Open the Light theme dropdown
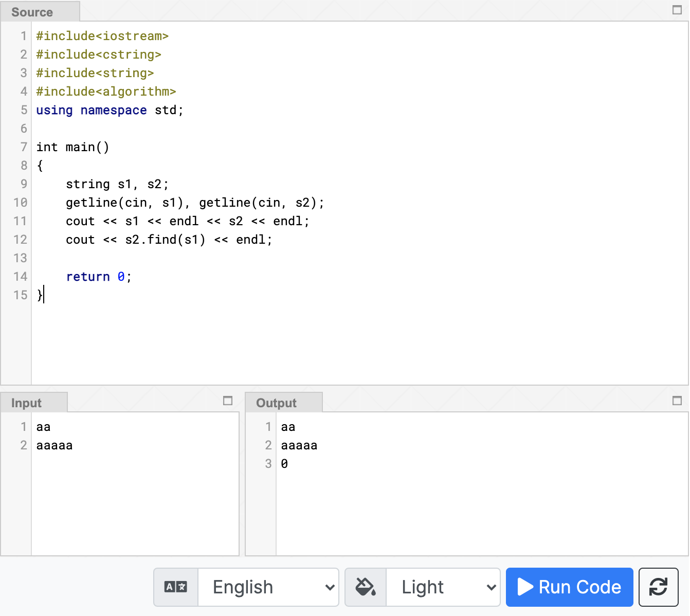Screen dimensions: 690x616 pos(442,587)
